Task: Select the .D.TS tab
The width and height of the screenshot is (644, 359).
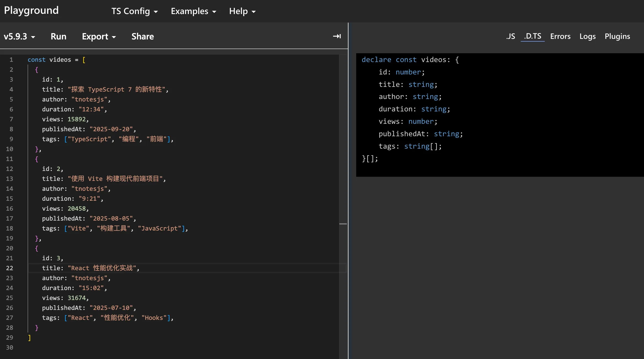Action: coord(532,36)
